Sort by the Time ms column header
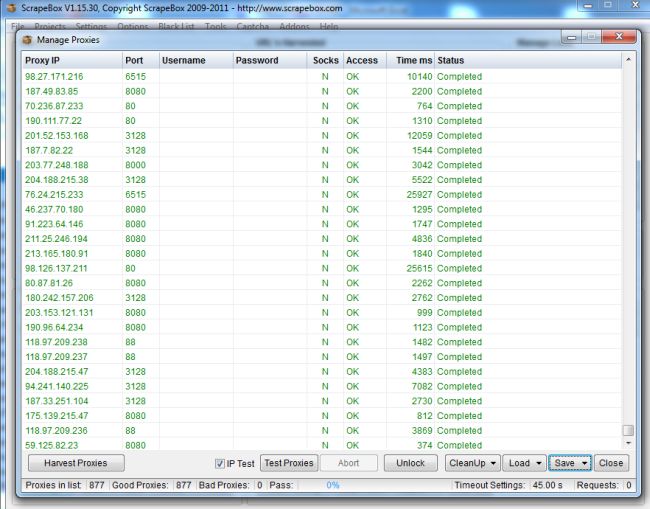The image size is (650, 509). click(410, 61)
